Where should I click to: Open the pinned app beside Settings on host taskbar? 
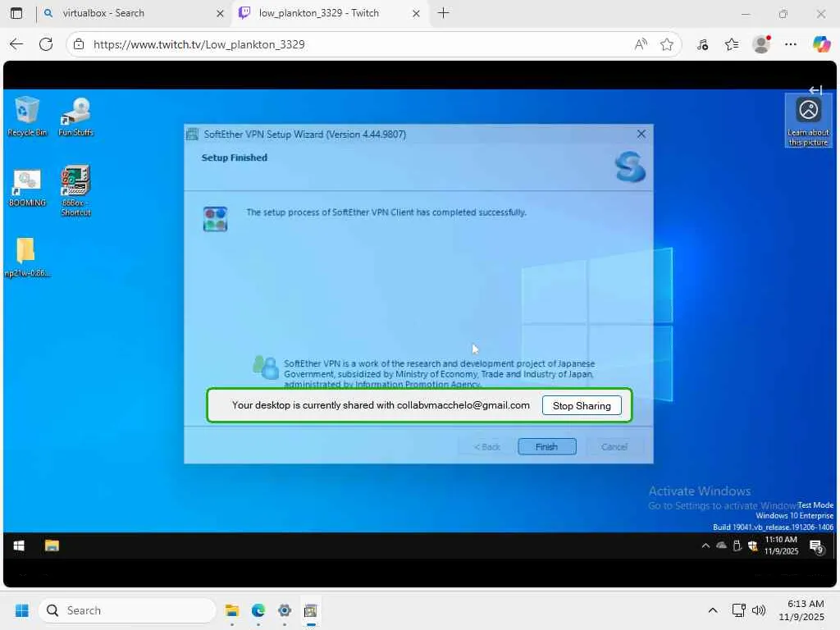tap(311, 610)
